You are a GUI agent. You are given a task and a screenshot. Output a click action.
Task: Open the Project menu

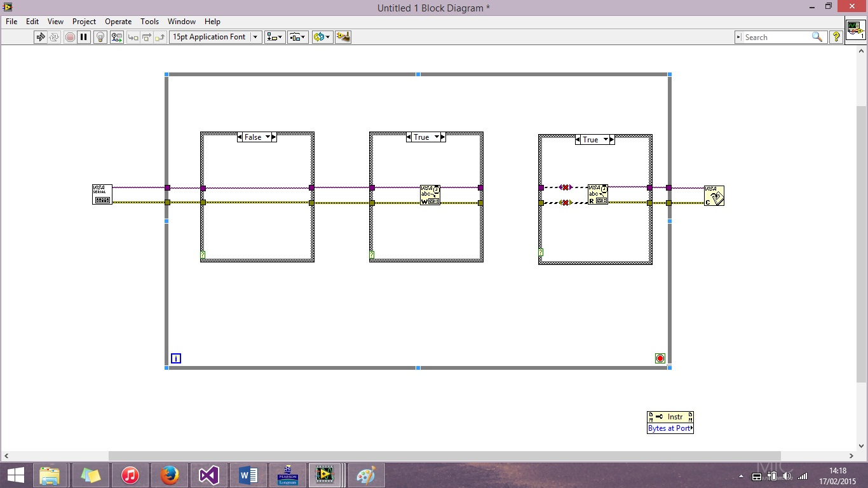[84, 21]
